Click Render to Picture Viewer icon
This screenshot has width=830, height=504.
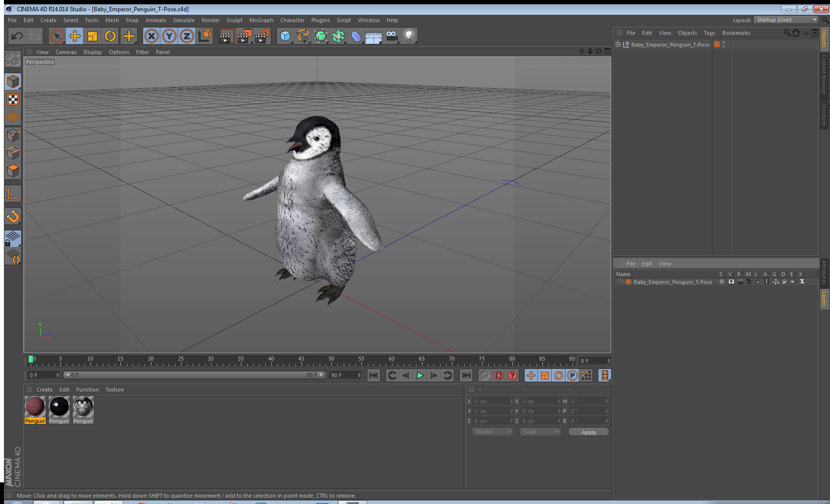coord(244,36)
